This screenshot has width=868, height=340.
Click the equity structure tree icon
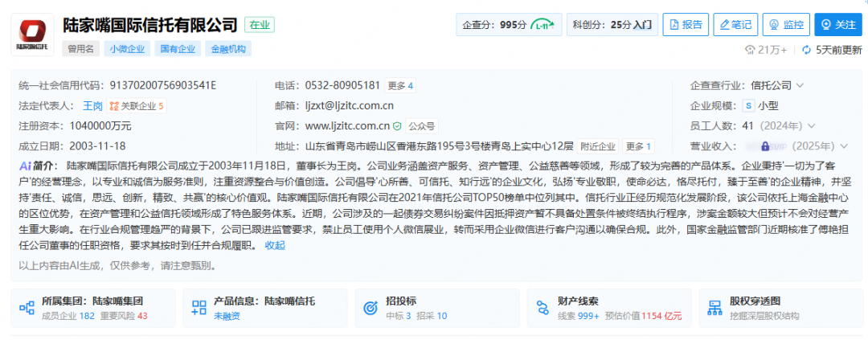(x=715, y=307)
